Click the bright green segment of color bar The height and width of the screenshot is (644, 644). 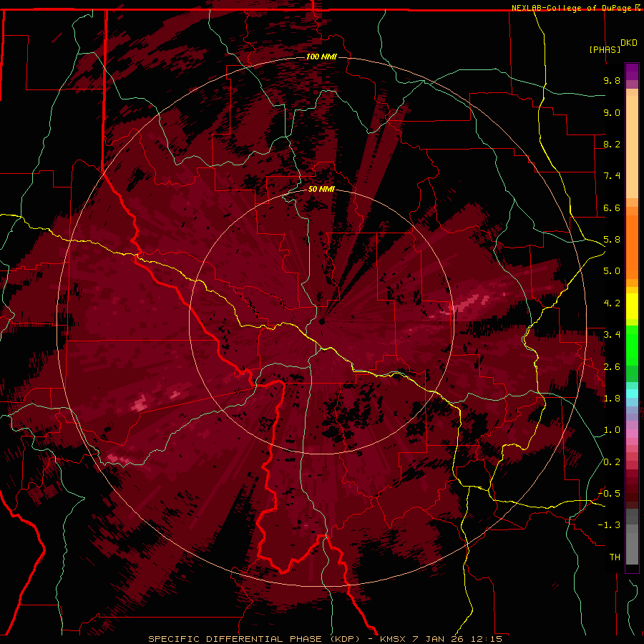[x=632, y=347]
